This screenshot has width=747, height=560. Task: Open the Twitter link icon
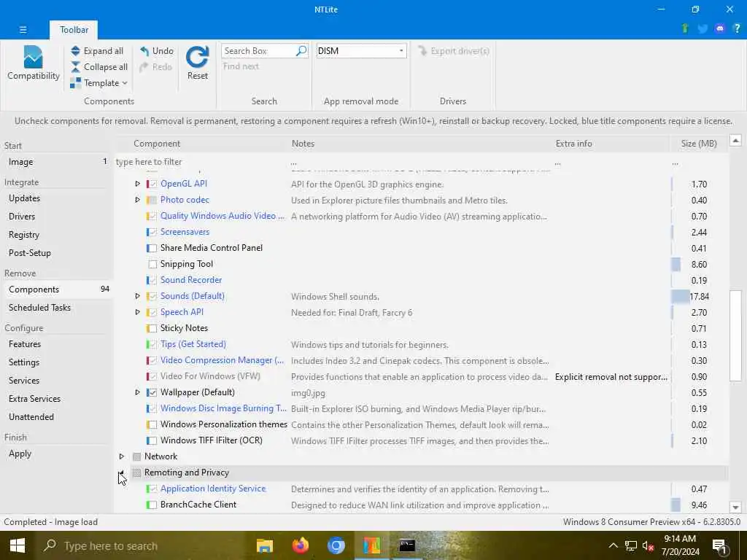point(703,28)
